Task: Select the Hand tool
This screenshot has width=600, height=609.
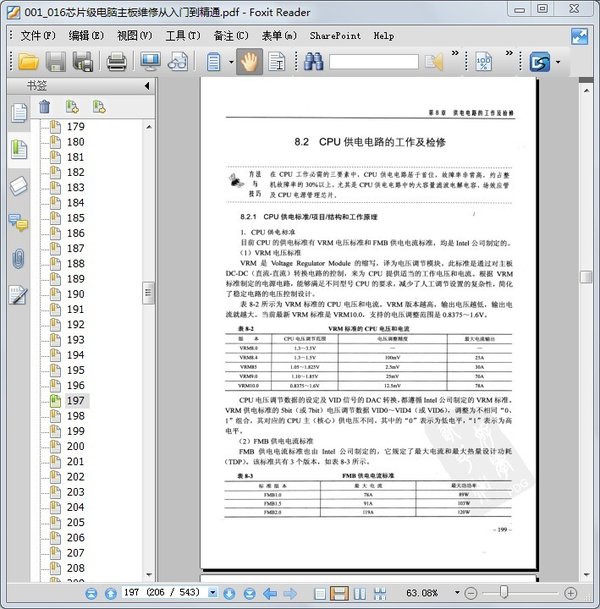Action: [x=248, y=62]
